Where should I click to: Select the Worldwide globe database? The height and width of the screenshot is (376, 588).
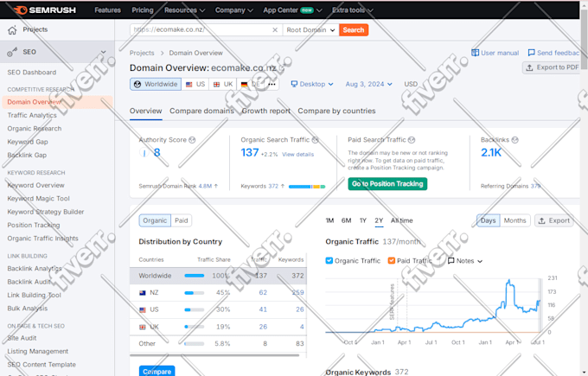[x=156, y=84]
